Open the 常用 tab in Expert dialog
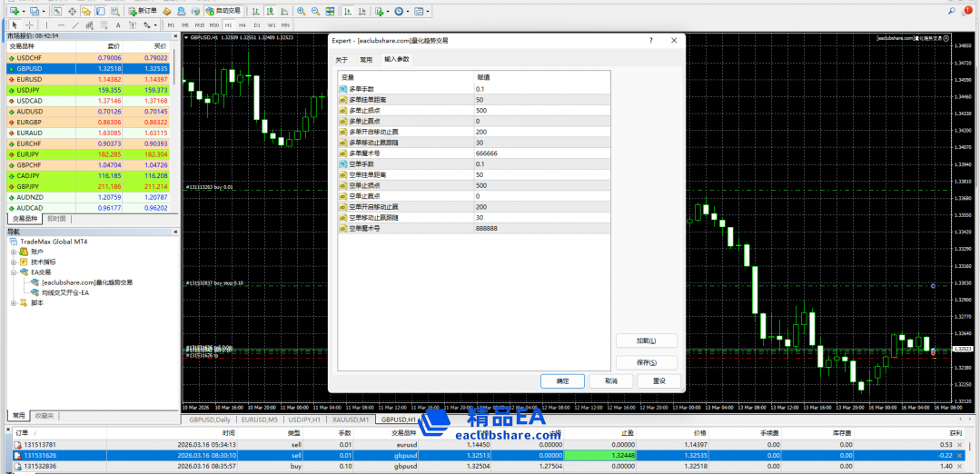Image resolution: width=980 pixels, height=474 pixels. pyautogui.click(x=366, y=59)
